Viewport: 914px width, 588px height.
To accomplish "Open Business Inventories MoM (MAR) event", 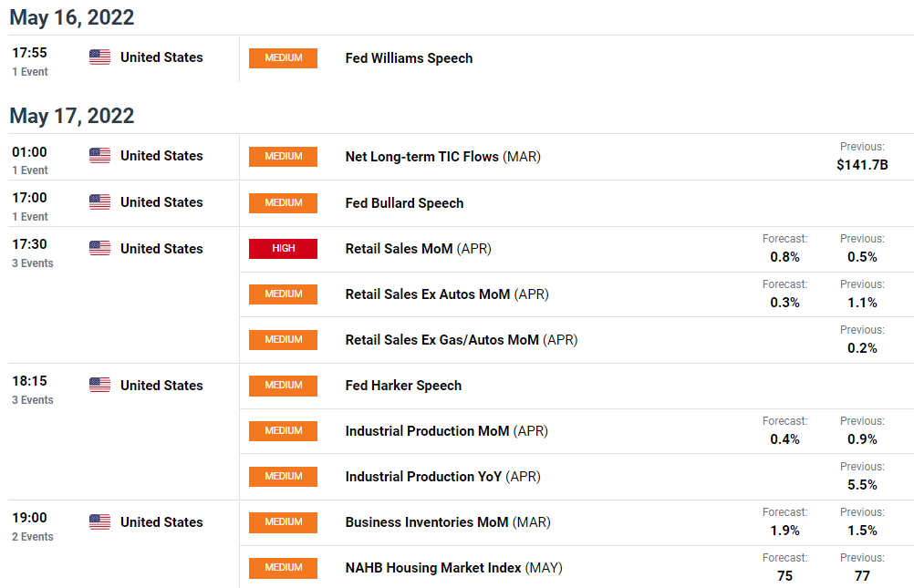I will (x=448, y=522).
